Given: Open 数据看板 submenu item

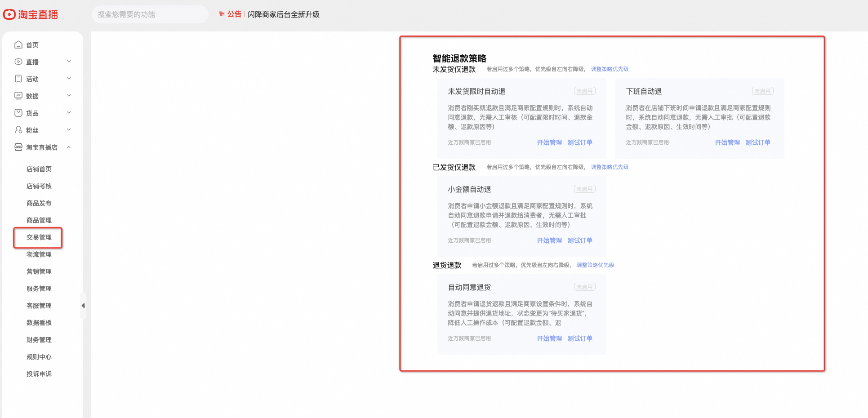Looking at the screenshot, I should (x=39, y=323).
